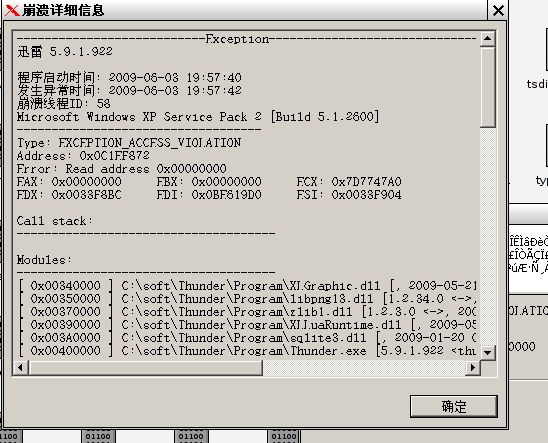This screenshot has height=443, width=548.
Task: Click the EDI: 0x0BF619D0 value
Action: point(209,195)
